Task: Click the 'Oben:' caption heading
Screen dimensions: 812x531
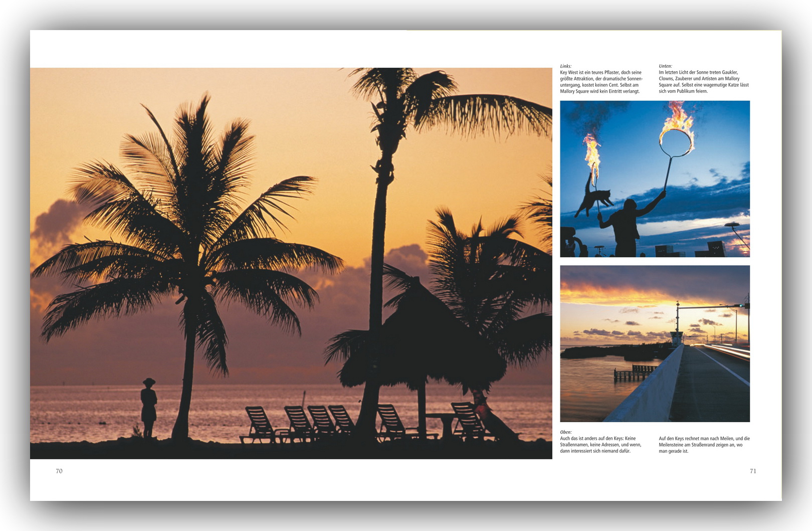Action: point(565,432)
